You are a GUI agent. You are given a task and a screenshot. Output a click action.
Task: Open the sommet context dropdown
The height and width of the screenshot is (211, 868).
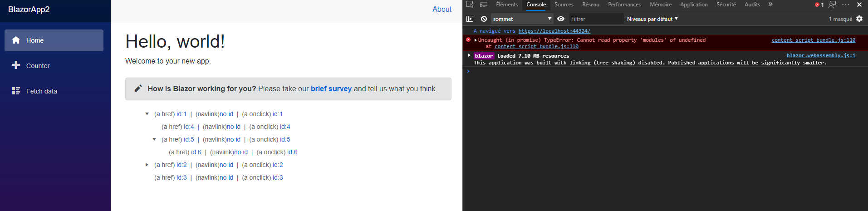click(x=522, y=19)
